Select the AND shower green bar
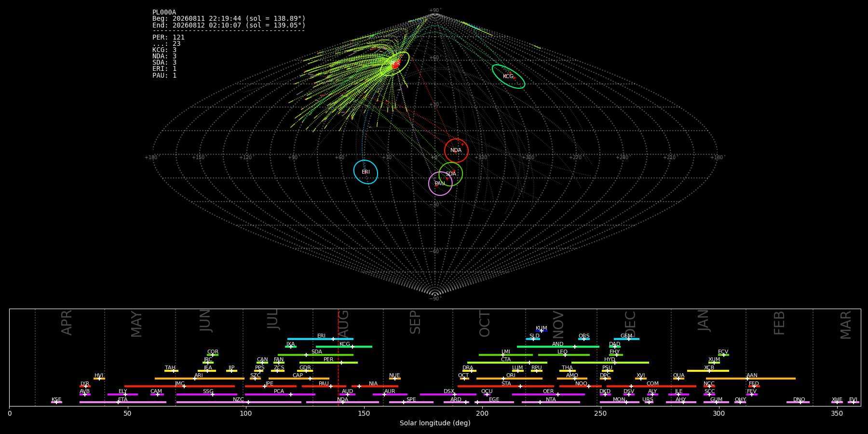This screenshot has width=868, height=434. [558, 347]
